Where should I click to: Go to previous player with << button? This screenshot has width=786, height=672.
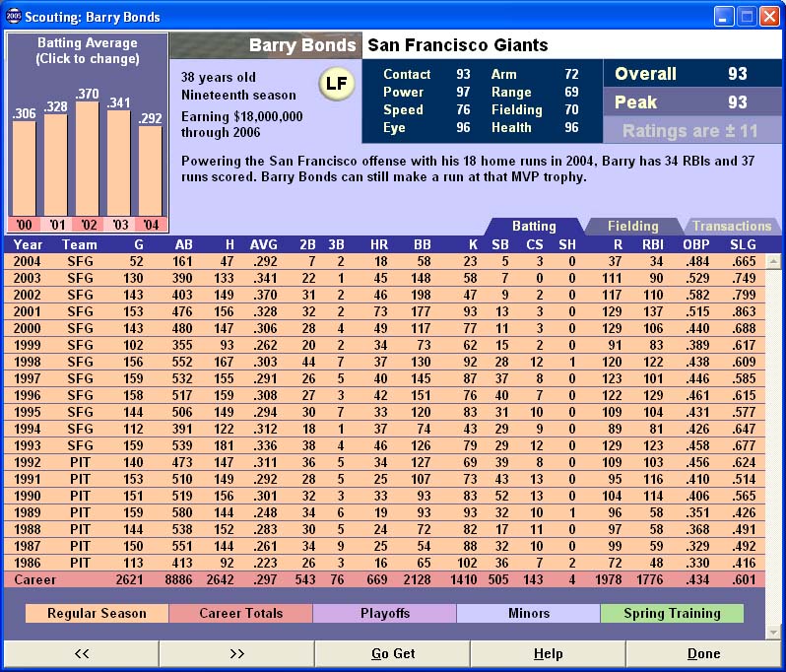81,653
